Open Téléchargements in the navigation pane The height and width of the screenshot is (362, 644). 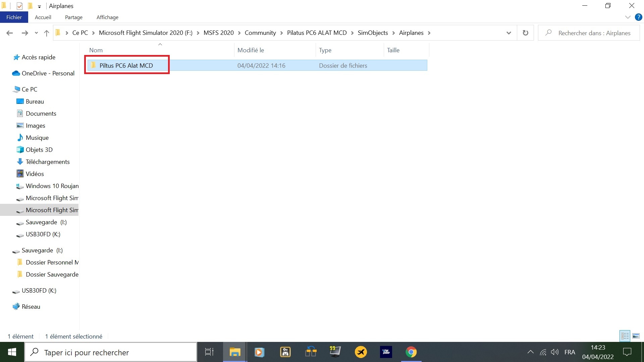[48, 162]
